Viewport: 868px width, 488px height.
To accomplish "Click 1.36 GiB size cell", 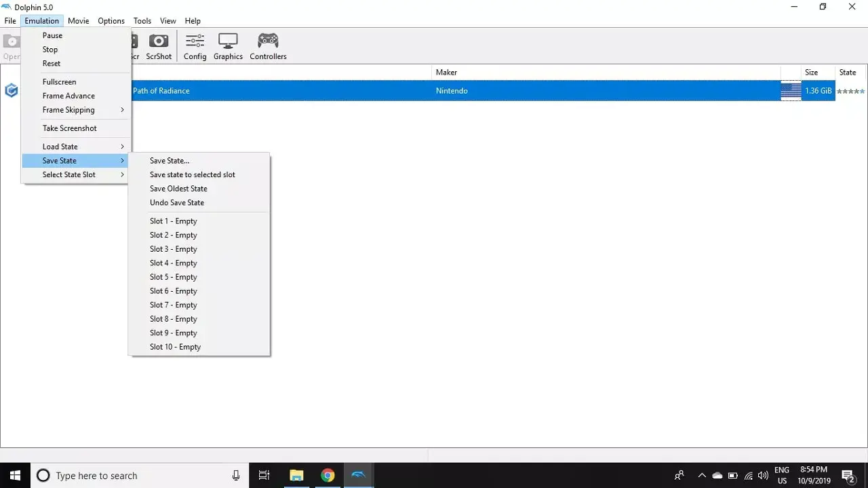I will click(818, 91).
